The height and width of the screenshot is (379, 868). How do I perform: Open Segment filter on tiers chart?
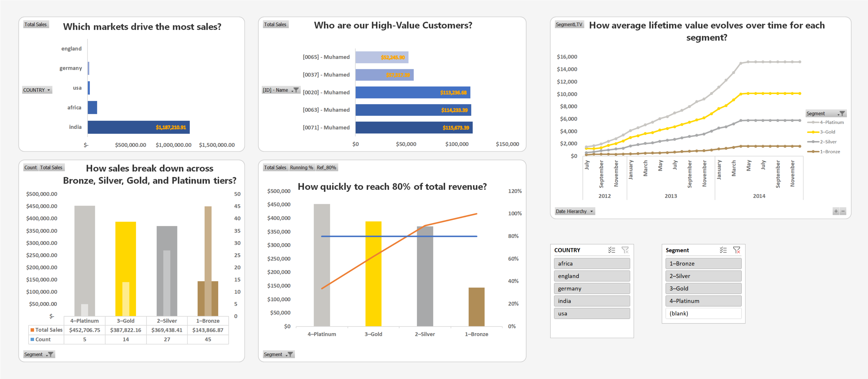pos(39,354)
